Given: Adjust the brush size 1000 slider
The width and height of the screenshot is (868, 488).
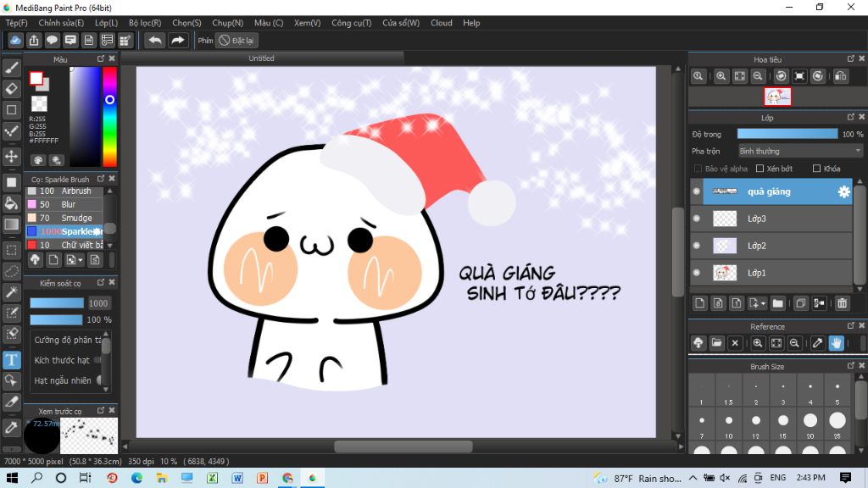Looking at the screenshot, I should [57, 303].
